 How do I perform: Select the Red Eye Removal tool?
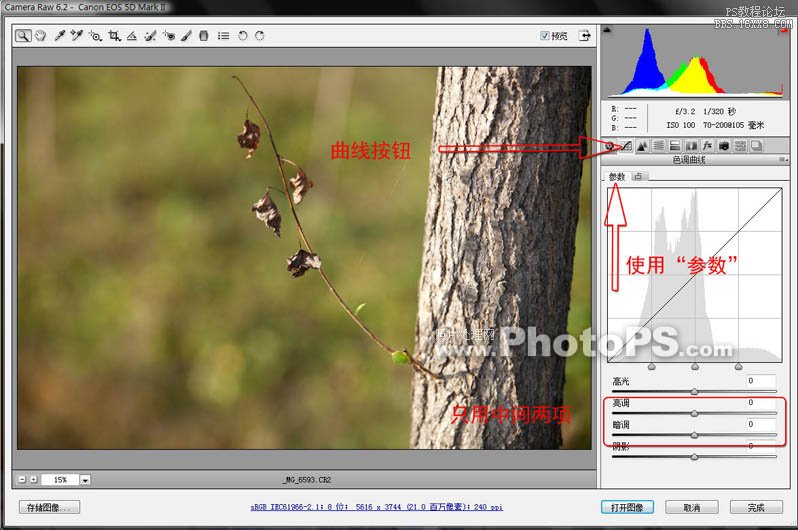pos(169,36)
